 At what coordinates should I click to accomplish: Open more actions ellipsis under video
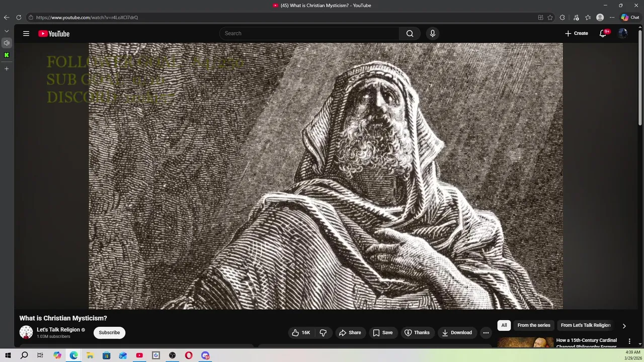tap(486, 332)
